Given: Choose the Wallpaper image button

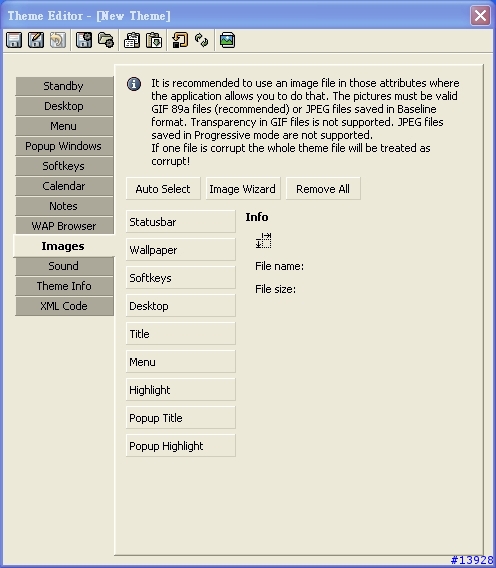Looking at the screenshot, I should click(x=180, y=249).
